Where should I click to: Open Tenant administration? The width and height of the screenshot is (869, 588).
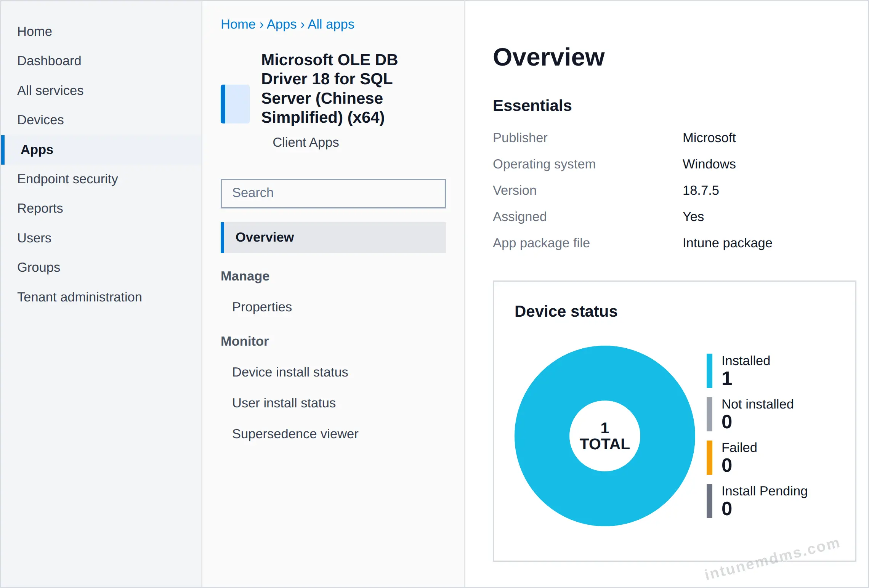(x=79, y=297)
